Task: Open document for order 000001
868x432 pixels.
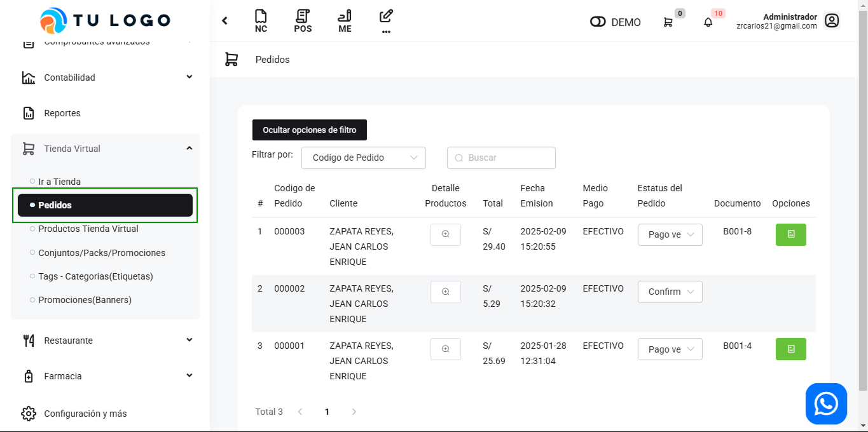Action: [x=790, y=349]
